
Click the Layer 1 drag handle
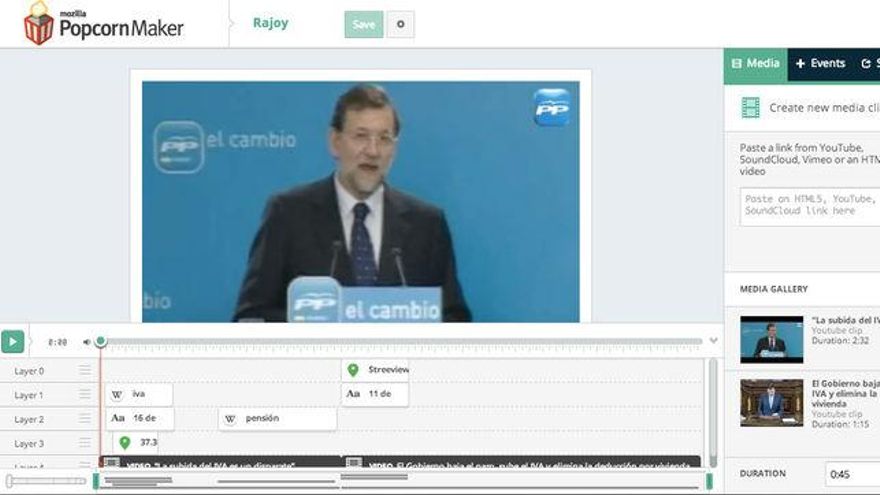click(85, 395)
